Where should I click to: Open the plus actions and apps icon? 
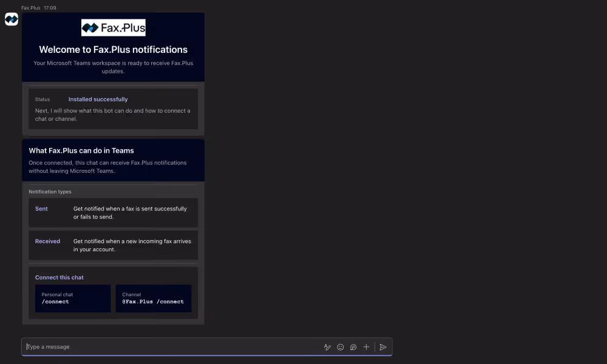(366, 347)
